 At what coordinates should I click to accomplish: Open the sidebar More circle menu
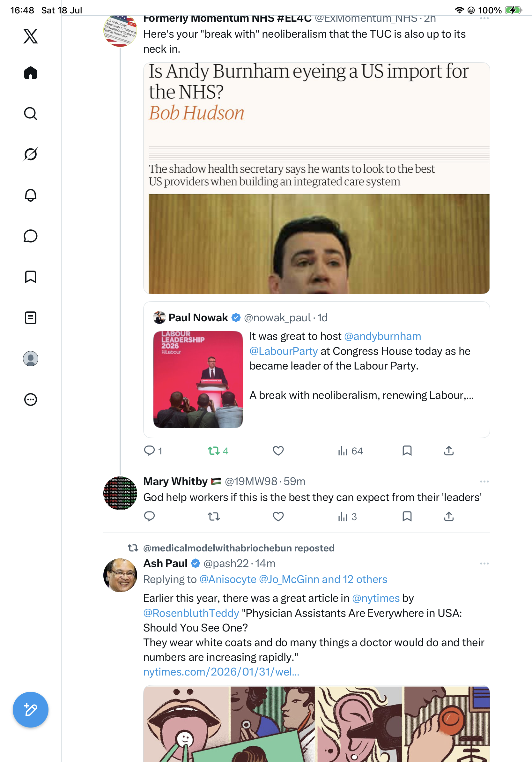31,399
